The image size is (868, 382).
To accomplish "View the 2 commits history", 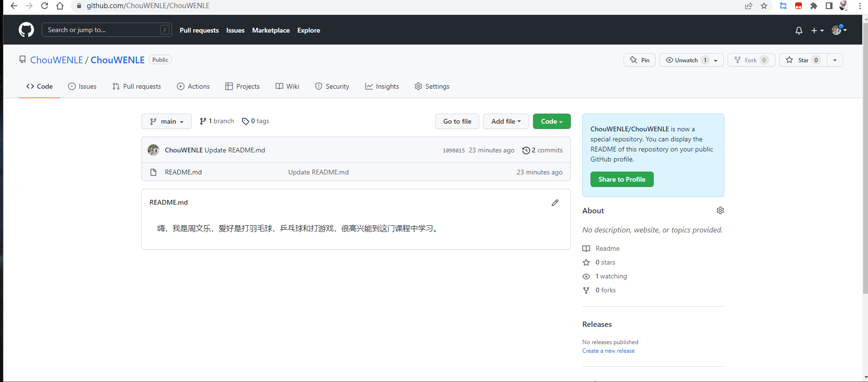I will click(x=542, y=150).
